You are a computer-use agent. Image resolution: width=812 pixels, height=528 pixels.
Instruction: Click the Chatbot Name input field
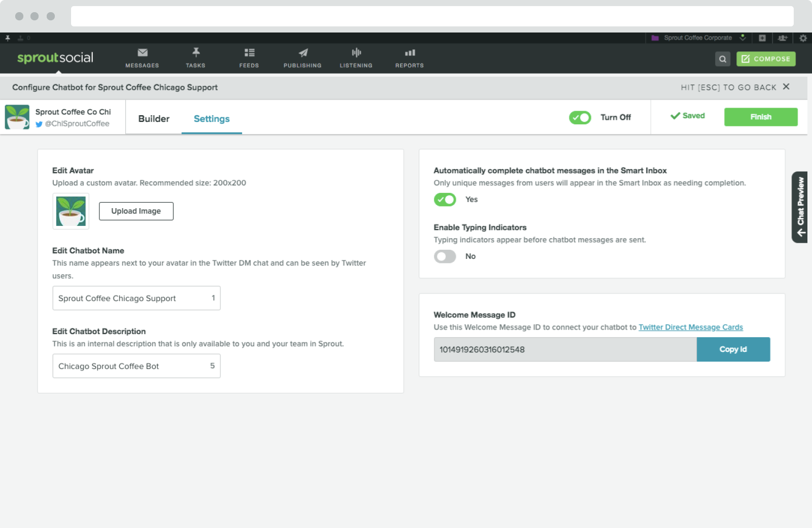pyautogui.click(x=137, y=298)
